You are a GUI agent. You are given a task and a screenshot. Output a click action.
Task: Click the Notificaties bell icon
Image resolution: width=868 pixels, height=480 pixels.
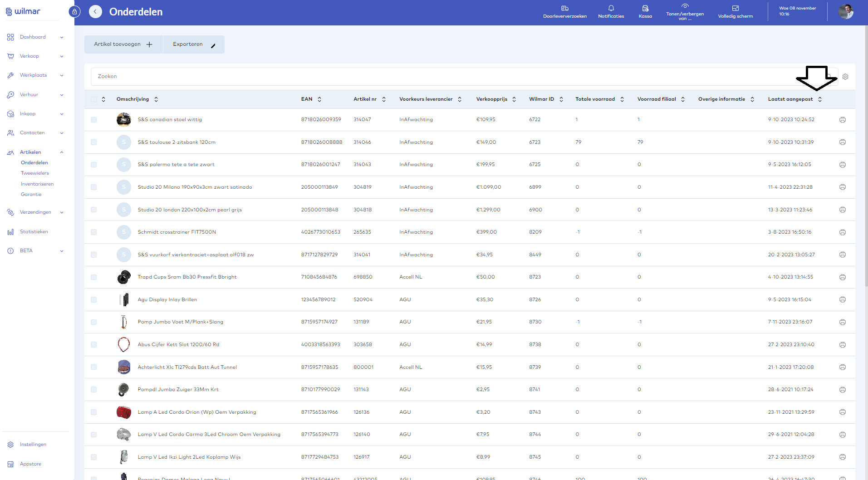pyautogui.click(x=611, y=8)
